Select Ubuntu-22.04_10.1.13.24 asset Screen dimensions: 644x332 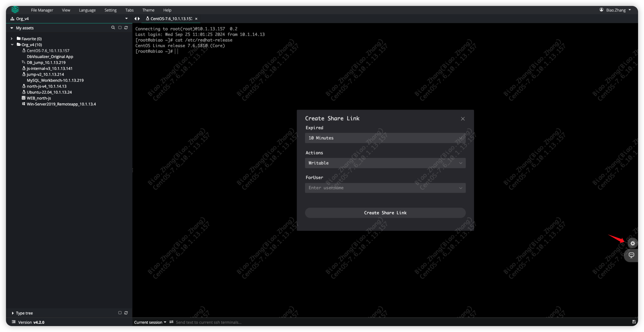point(49,92)
